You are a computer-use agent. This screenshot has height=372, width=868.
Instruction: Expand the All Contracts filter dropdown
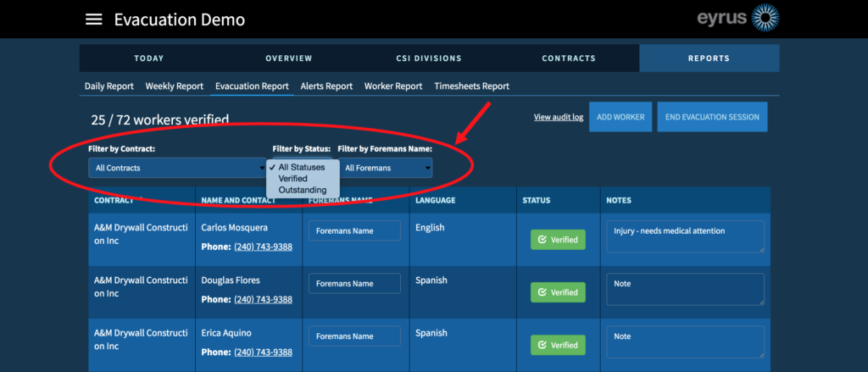(177, 168)
